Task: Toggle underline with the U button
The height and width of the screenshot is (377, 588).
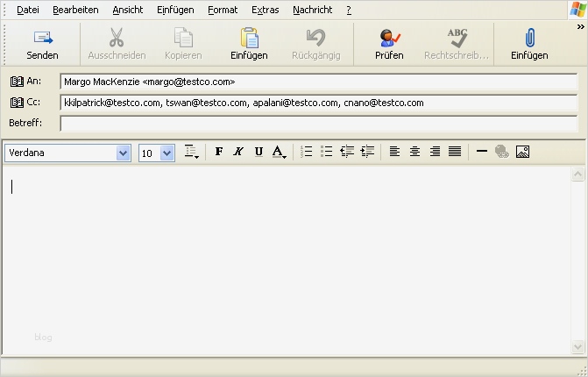Action: [259, 152]
